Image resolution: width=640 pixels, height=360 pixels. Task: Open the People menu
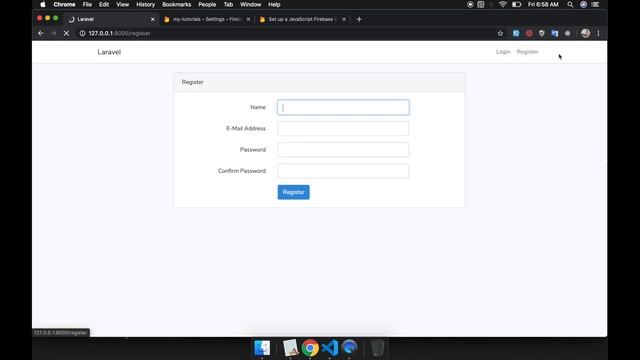[x=207, y=4]
